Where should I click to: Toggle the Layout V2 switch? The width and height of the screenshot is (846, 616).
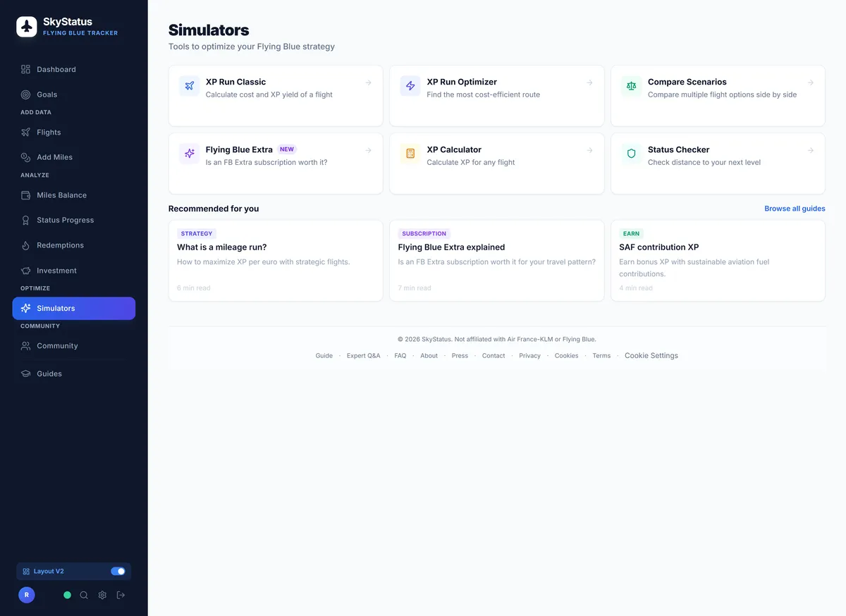118,571
